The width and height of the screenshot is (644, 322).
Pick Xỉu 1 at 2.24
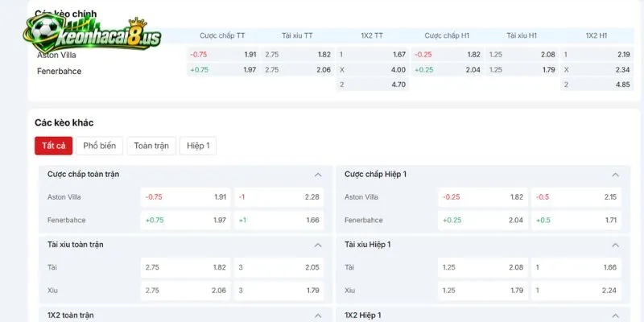576,291
